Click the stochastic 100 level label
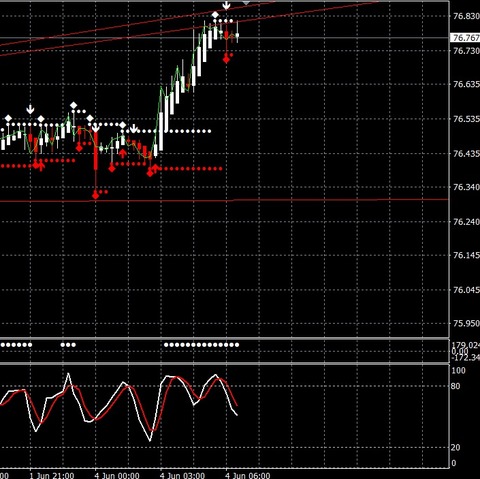This screenshot has width=480, height=479. tap(458, 370)
